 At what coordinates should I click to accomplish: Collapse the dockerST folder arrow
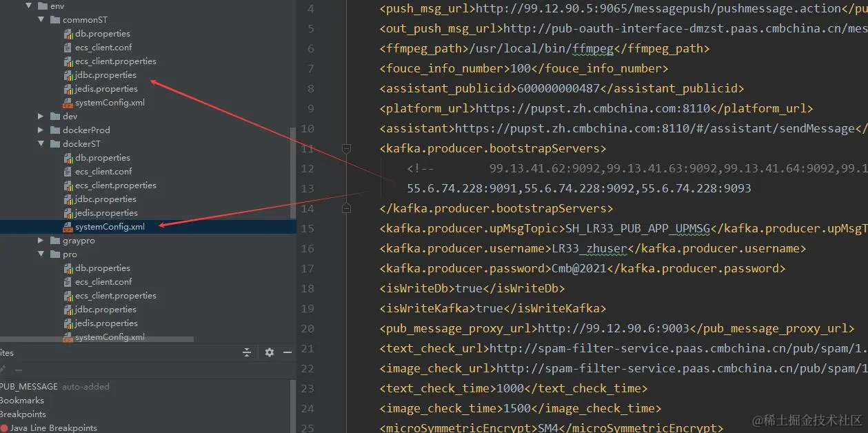click(x=41, y=144)
